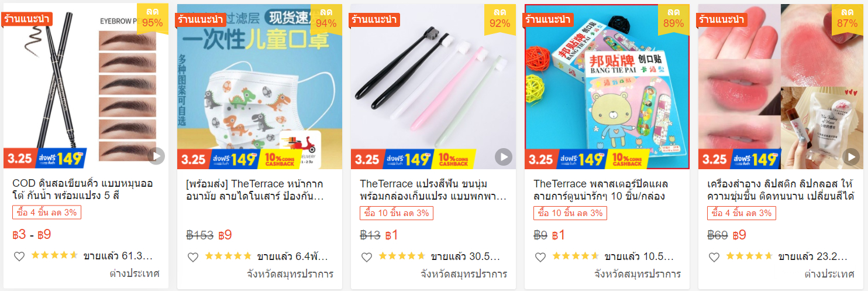Play the toothbrush product video
The image size is (868, 291).
point(504,156)
